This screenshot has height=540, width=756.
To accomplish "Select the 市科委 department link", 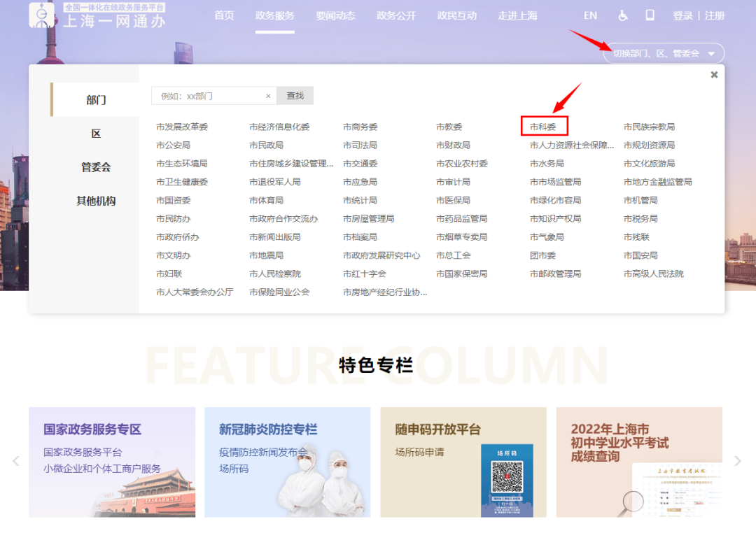I will coord(543,127).
